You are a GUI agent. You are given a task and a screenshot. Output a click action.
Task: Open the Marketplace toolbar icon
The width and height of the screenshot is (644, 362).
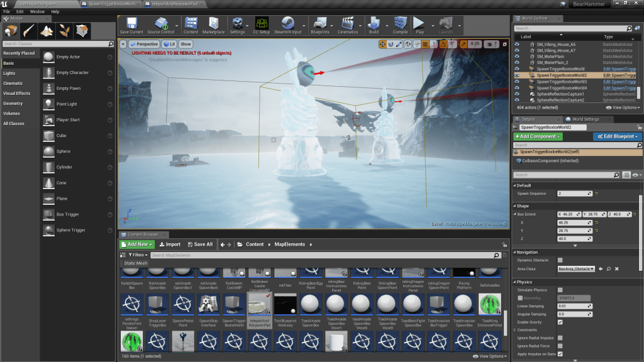click(213, 24)
